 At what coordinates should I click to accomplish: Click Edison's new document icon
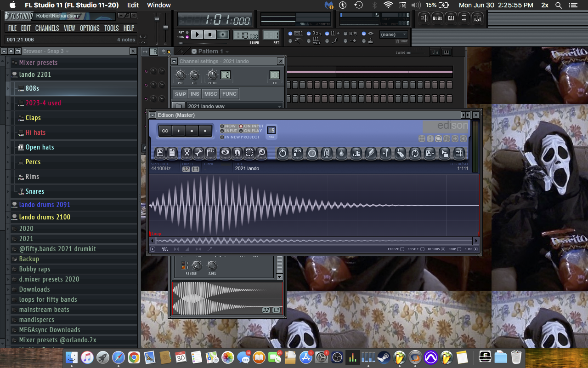coord(172,153)
